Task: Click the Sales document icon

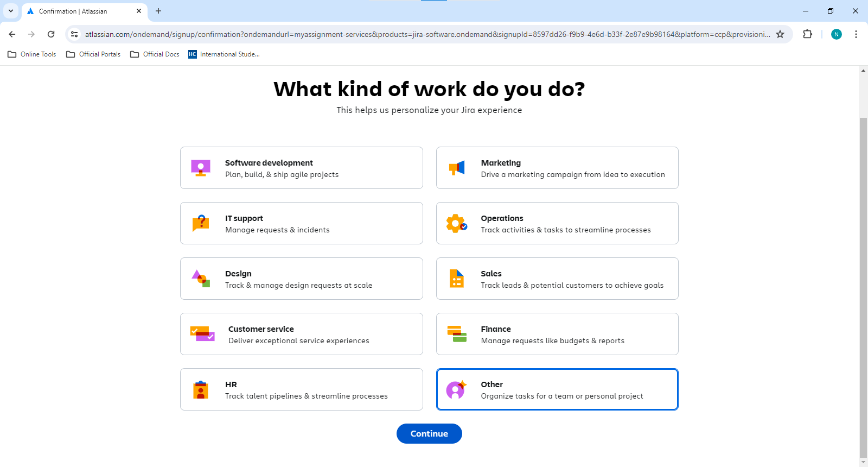Action: (x=457, y=279)
